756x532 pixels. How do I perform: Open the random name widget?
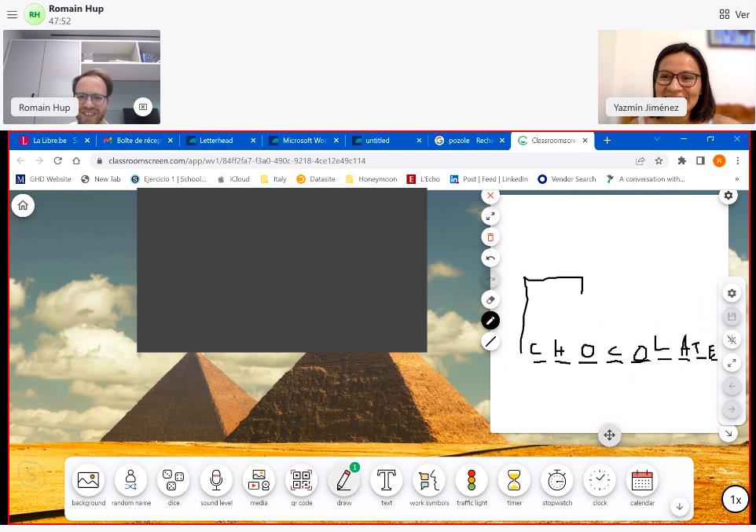tap(130, 480)
